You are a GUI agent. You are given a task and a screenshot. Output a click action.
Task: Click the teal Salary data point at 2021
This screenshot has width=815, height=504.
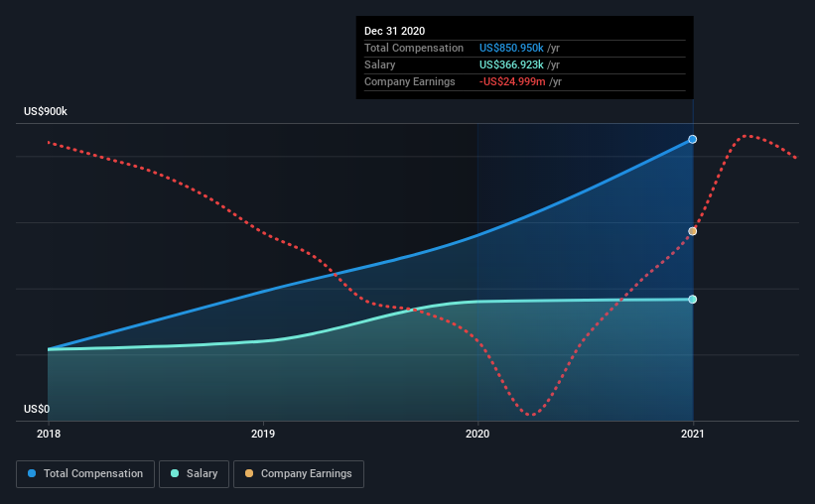692,300
